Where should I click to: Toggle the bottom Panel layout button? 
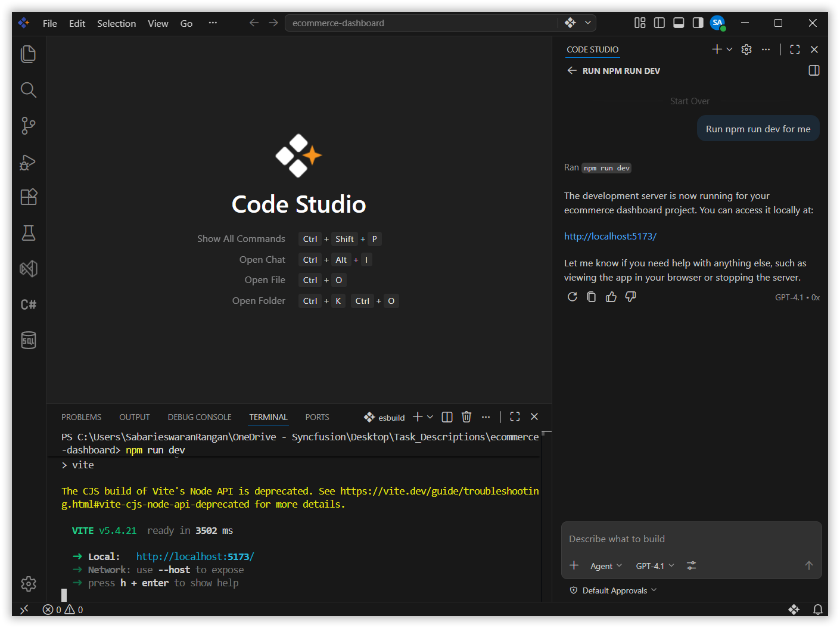click(x=679, y=23)
